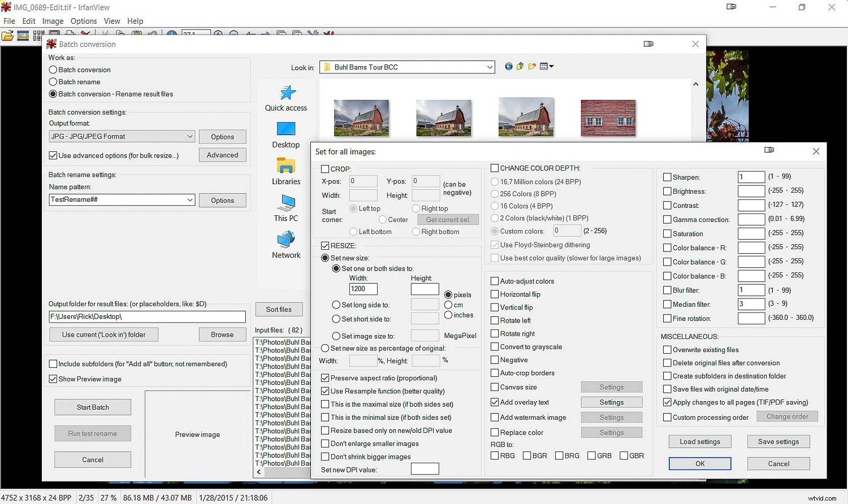Viewport: 848px width, 504px height.
Task: Create a new folder in the dialog
Action: click(x=531, y=66)
